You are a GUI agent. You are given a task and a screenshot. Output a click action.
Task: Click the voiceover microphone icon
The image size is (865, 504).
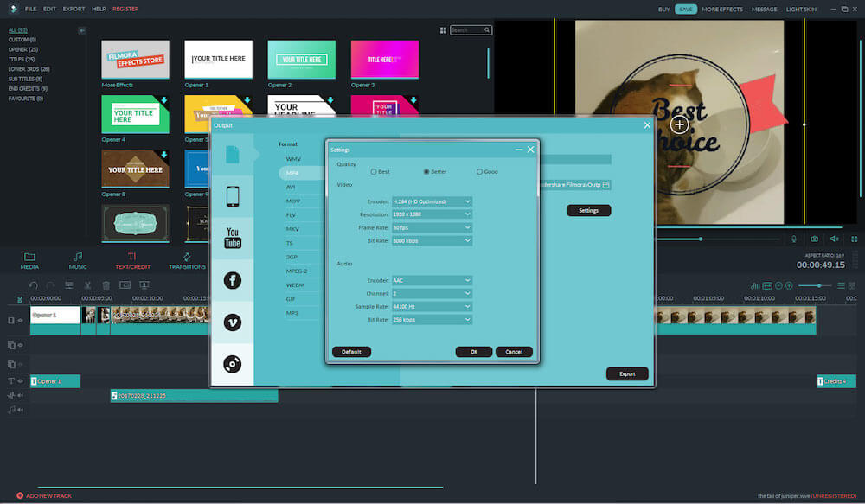point(794,239)
